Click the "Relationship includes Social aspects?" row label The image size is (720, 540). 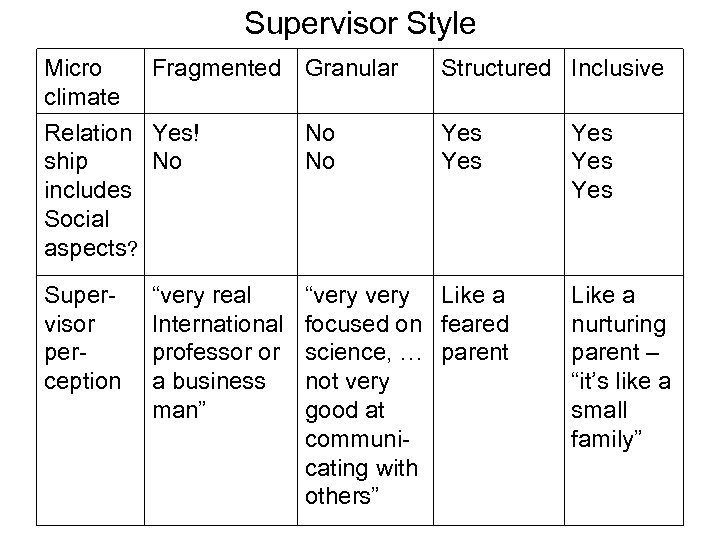[88, 189]
